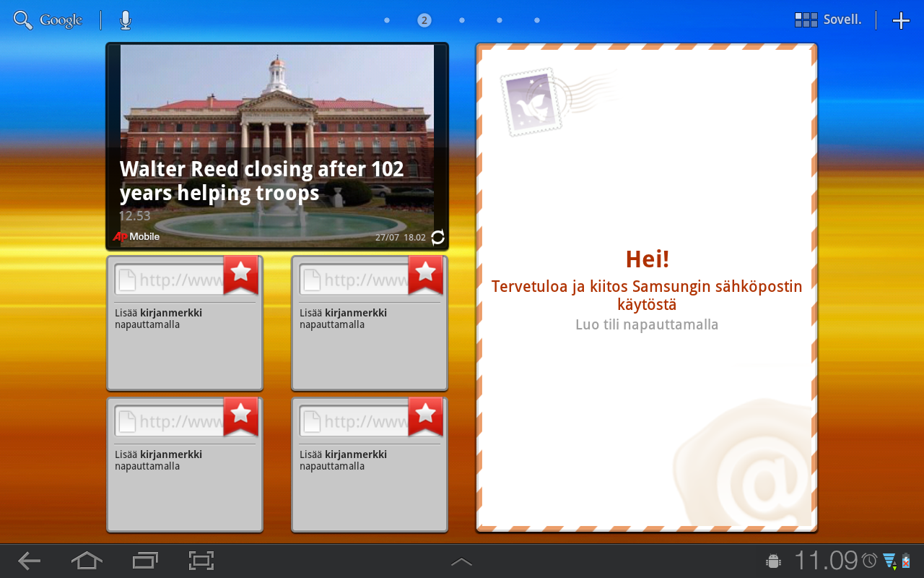Screen dimensions: 924x578
Task: Go back with the system back arrow
Action: [30, 561]
